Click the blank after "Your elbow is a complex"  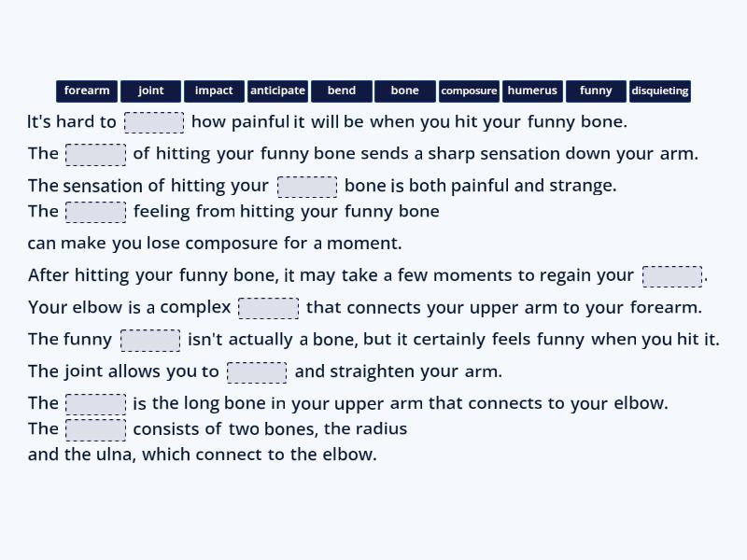click(x=269, y=307)
